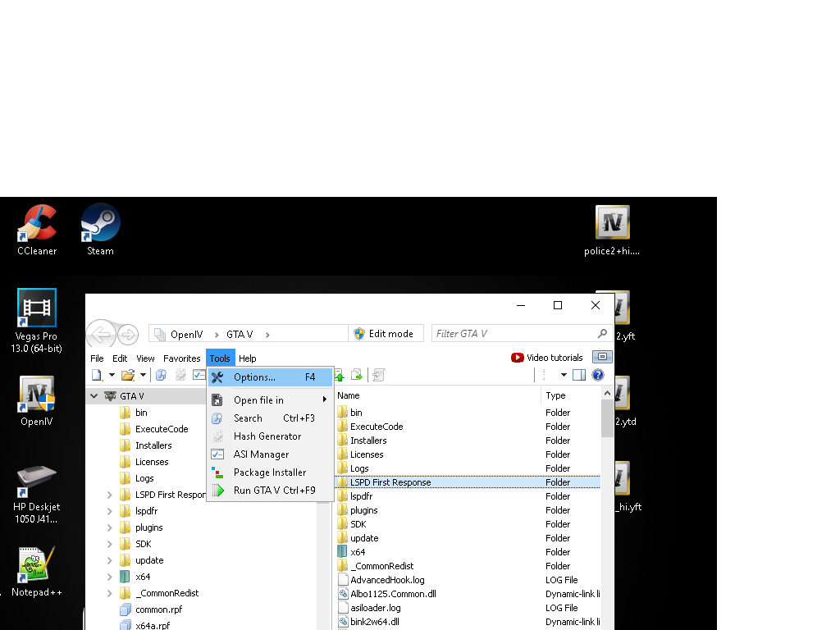The height and width of the screenshot is (630, 840).
Task: Click the toolbar icon with gray document arrow
Action: click(x=379, y=375)
